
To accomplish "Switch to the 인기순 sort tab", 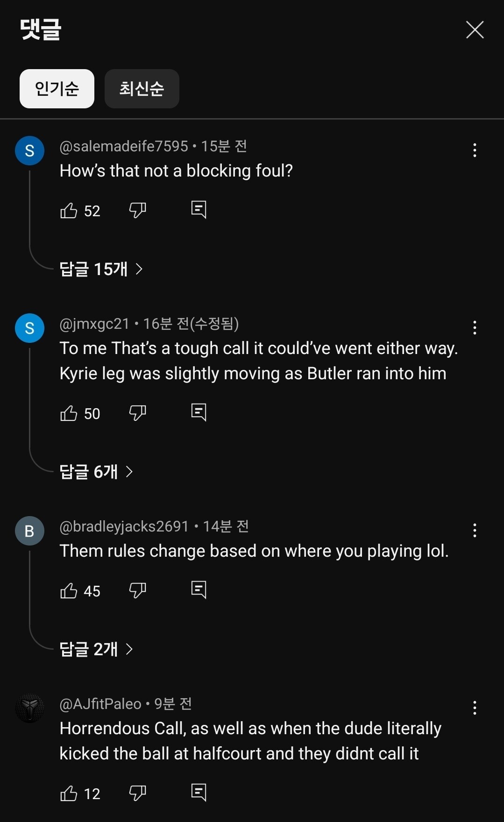I will pyautogui.click(x=57, y=89).
